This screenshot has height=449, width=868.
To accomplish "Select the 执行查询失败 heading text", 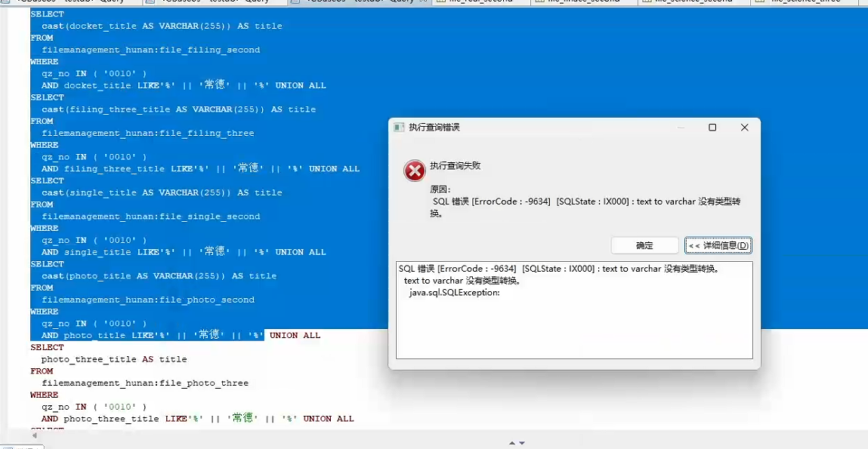I will (x=456, y=166).
